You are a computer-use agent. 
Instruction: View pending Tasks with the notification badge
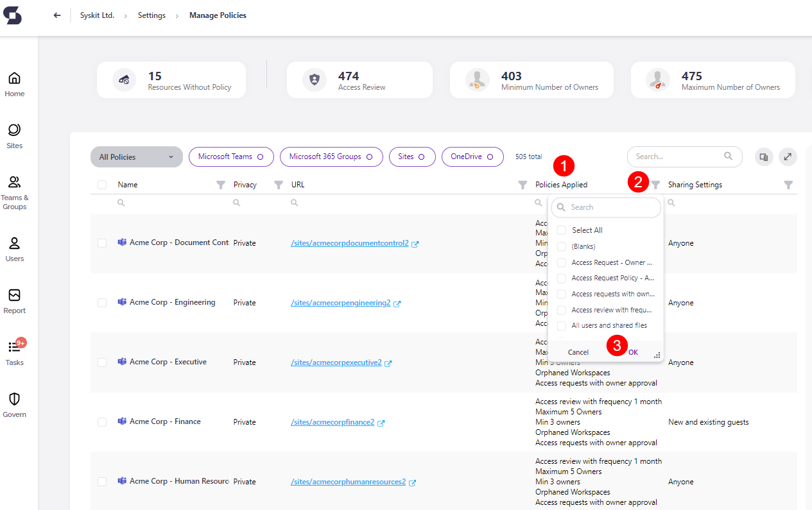point(14,352)
